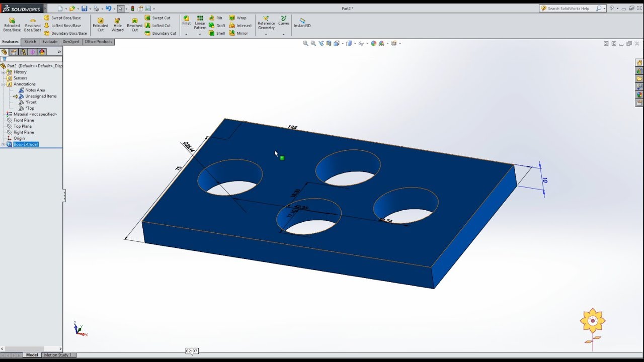Click the Zoom to Fit icon
The image size is (644, 362).
tap(305, 44)
